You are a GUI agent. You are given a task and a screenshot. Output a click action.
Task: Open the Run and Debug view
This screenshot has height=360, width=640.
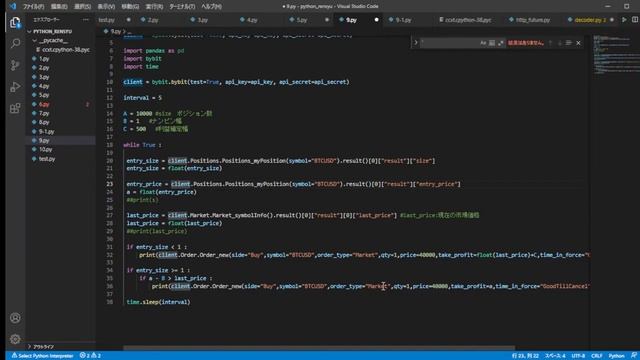click(15, 87)
